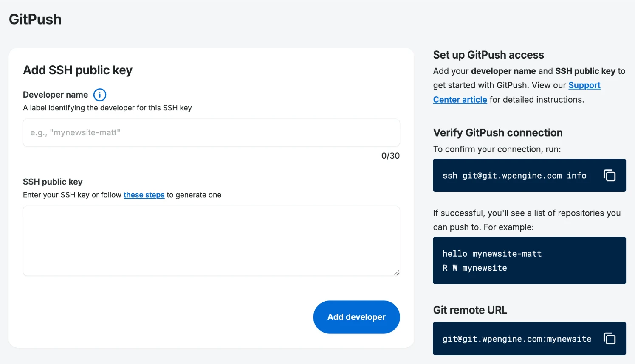Screen dimensions: 635x364
Task: Click the 'ssh git@git.wpengine.com info' command text
Action: 514,176
